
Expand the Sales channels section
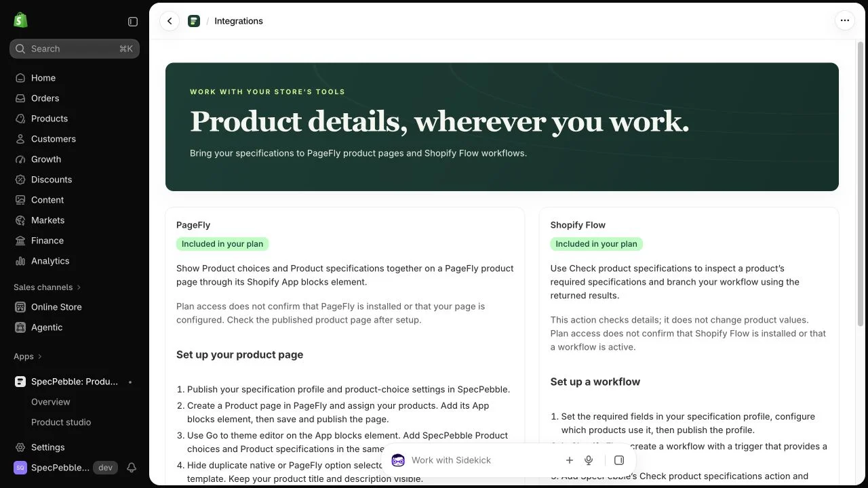click(47, 287)
